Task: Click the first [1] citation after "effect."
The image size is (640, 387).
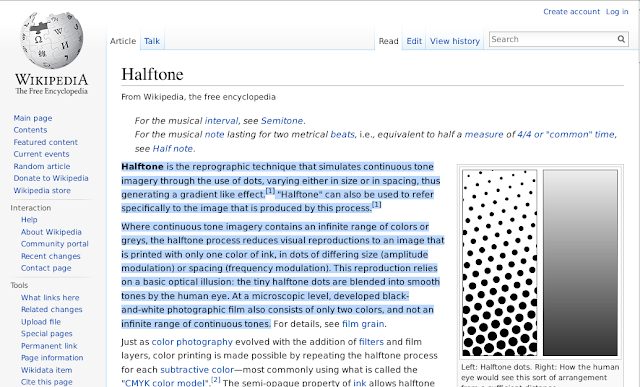Action: [270, 191]
